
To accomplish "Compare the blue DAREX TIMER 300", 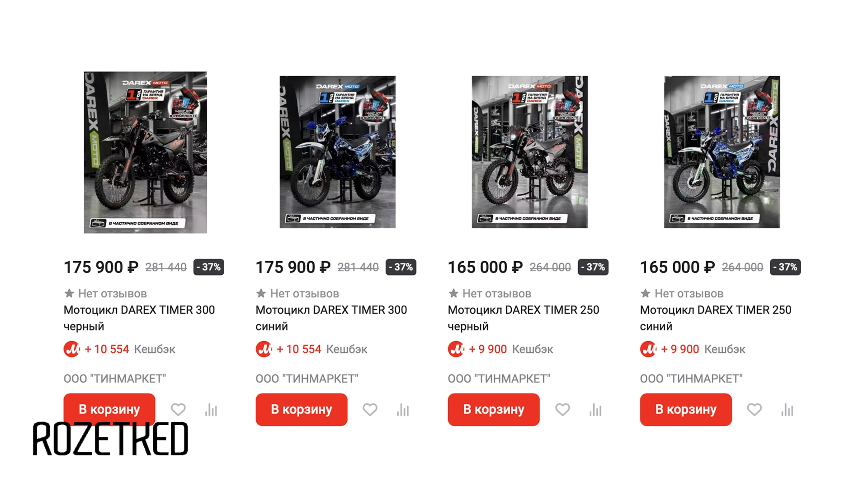I will pos(403,410).
